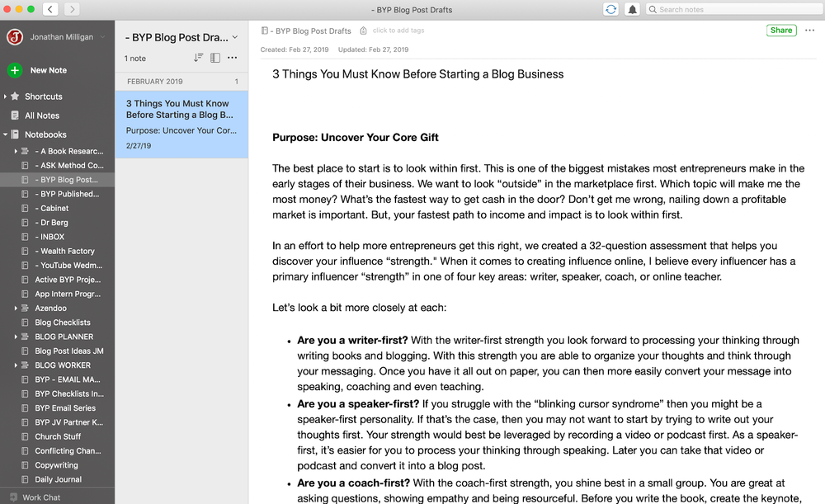
Task: Click the Notebooks book icon
Action: click(x=16, y=134)
